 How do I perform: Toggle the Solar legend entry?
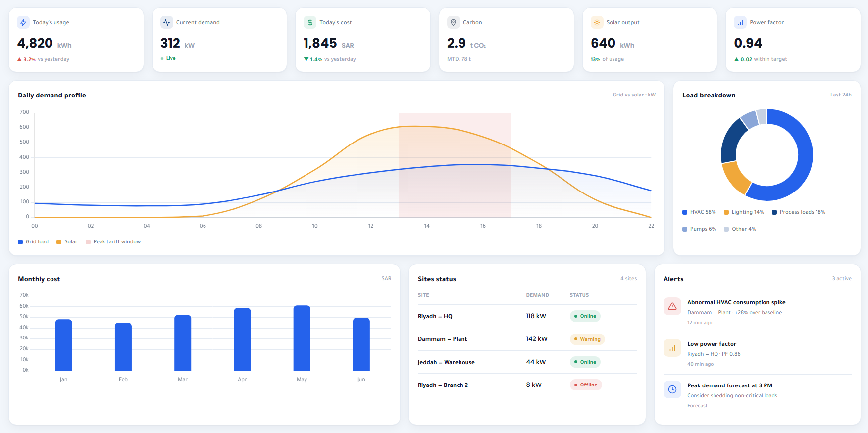67,242
